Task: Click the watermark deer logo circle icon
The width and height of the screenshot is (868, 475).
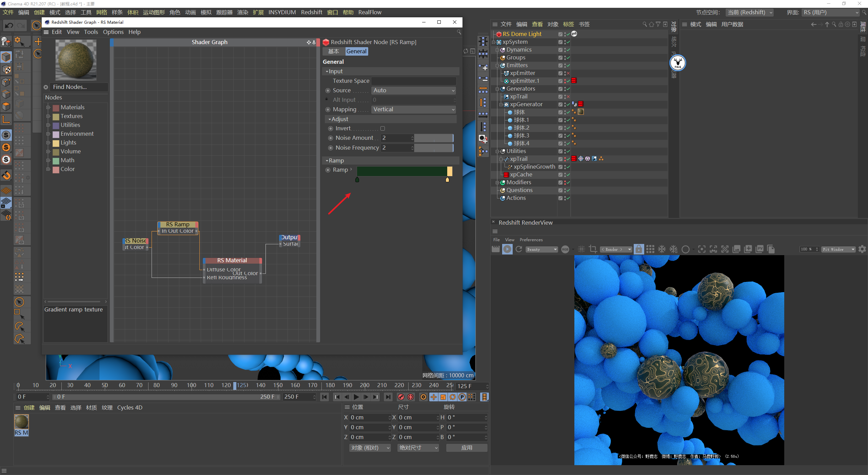Action: point(678,63)
